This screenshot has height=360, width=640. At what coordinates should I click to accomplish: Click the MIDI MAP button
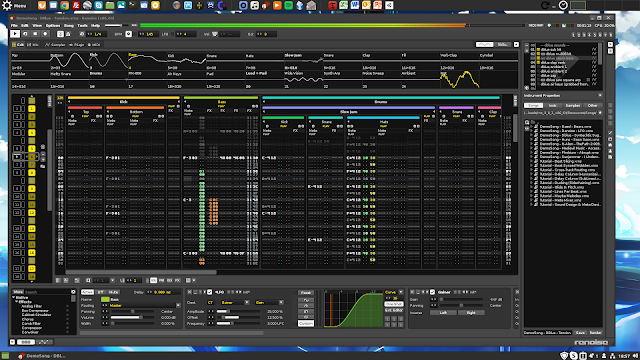coord(536,25)
